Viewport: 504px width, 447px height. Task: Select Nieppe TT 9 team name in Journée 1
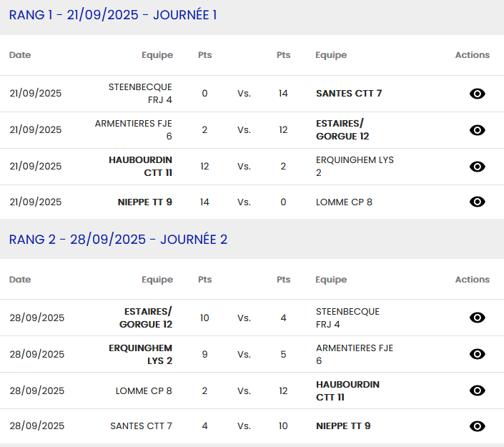tap(144, 202)
